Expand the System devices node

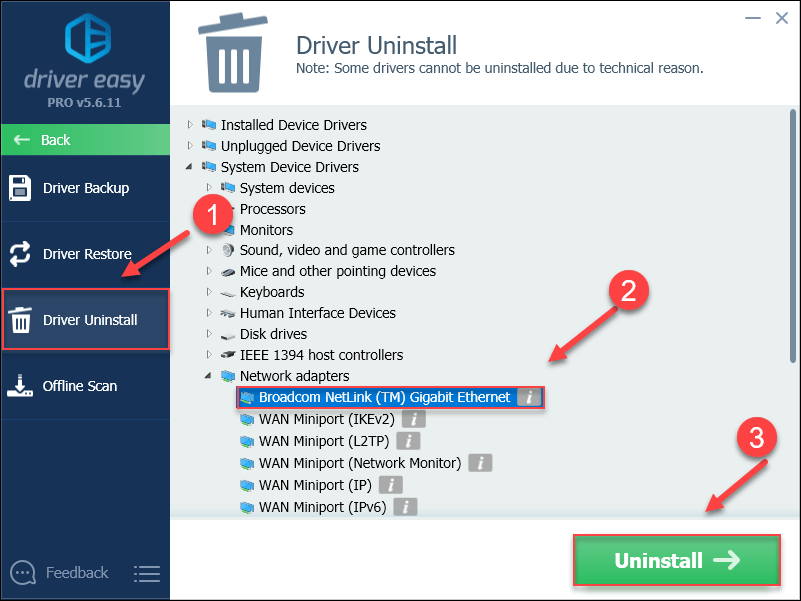pos(209,188)
